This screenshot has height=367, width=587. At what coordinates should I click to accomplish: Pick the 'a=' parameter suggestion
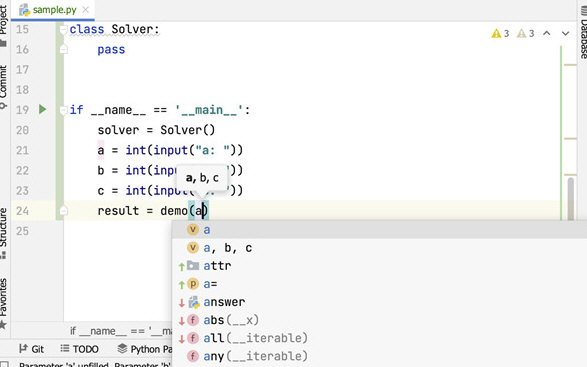pyautogui.click(x=379, y=283)
